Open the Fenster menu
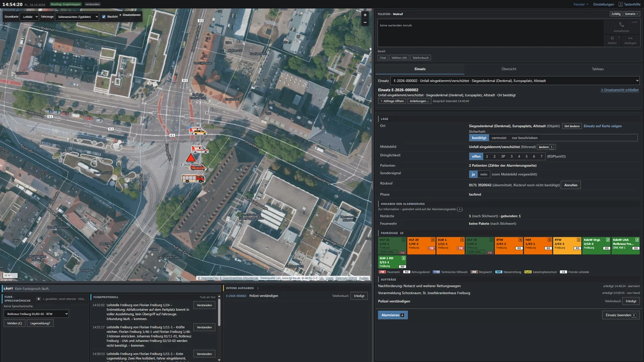 click(580, 4)
